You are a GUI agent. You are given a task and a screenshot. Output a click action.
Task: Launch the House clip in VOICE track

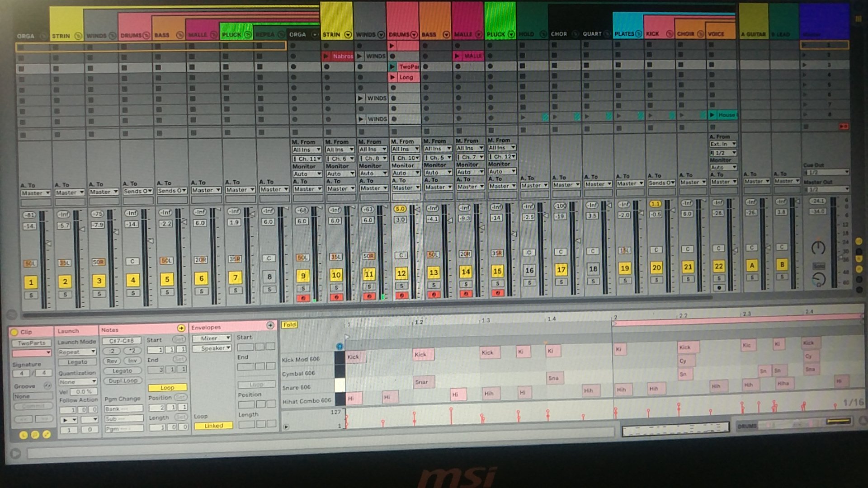coord(713,115)
